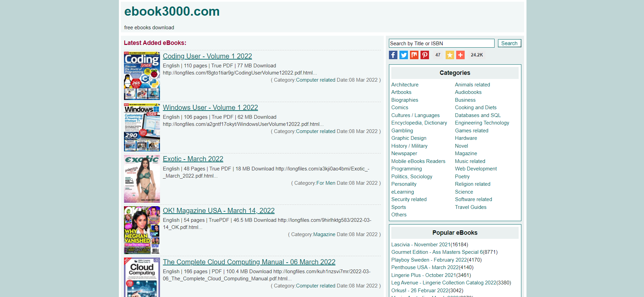Browse Cultures / Languages category

(x=415, y=115)
